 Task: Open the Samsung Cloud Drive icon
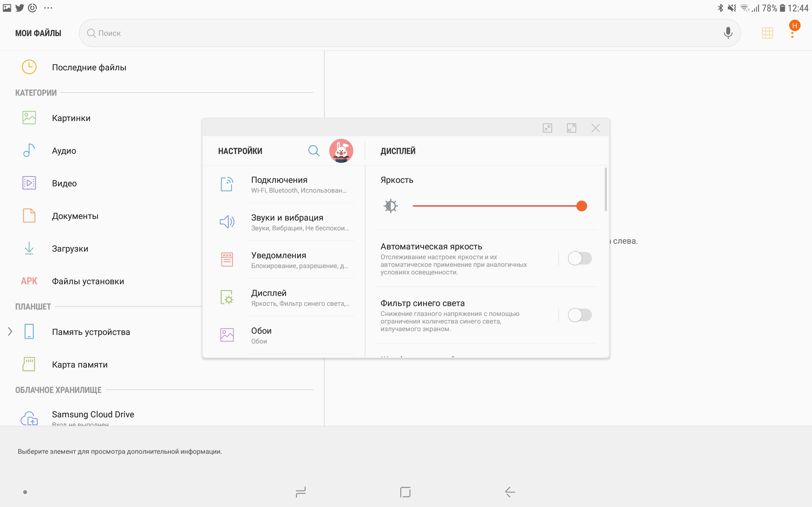coord(29,418)
